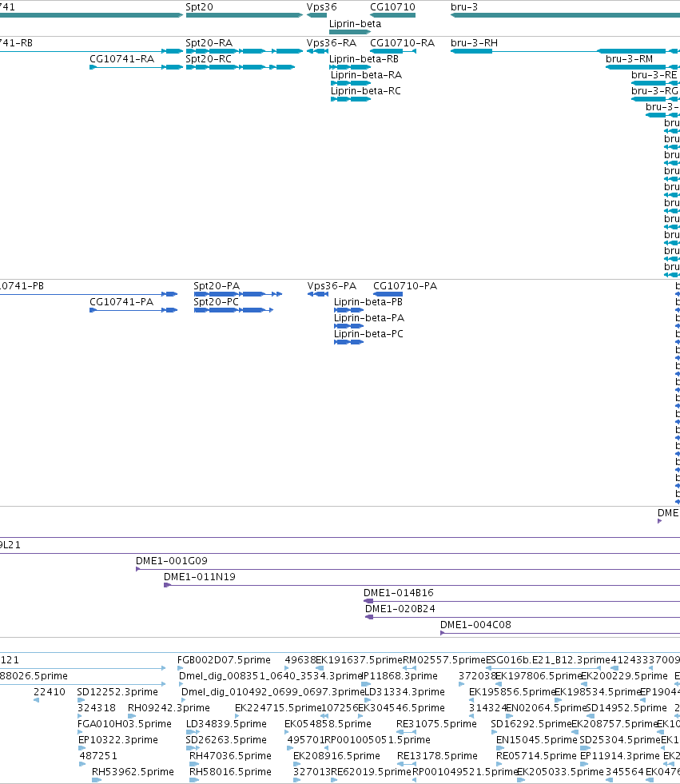The width and height of the screenshot is (680, 784).
Task: Select transcript CG10710-RA
Action: (393, 51)
